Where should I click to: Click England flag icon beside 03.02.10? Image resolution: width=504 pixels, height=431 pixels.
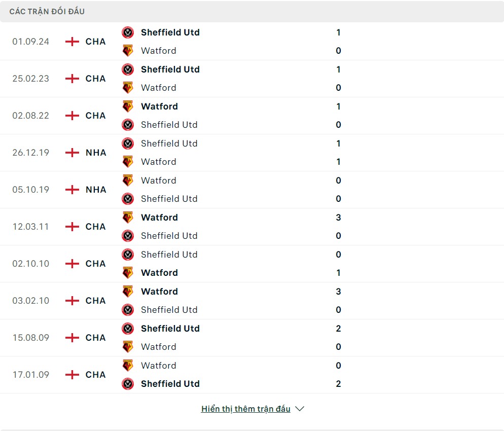tap(73, 301)
